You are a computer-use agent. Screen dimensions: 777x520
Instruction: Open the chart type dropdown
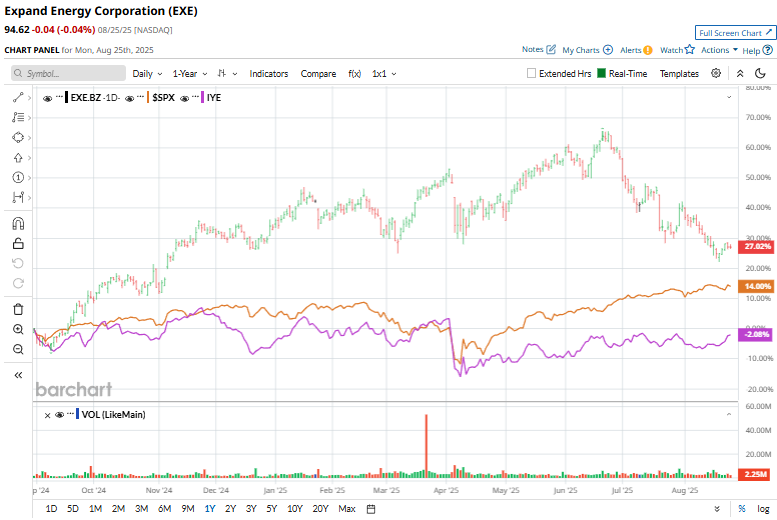point(227,73)
